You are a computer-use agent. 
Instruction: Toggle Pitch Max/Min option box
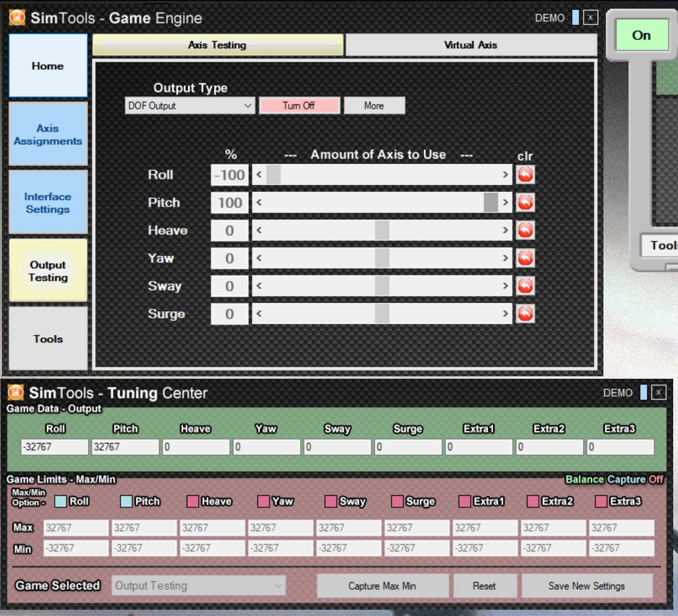click(x=126, y=501)
